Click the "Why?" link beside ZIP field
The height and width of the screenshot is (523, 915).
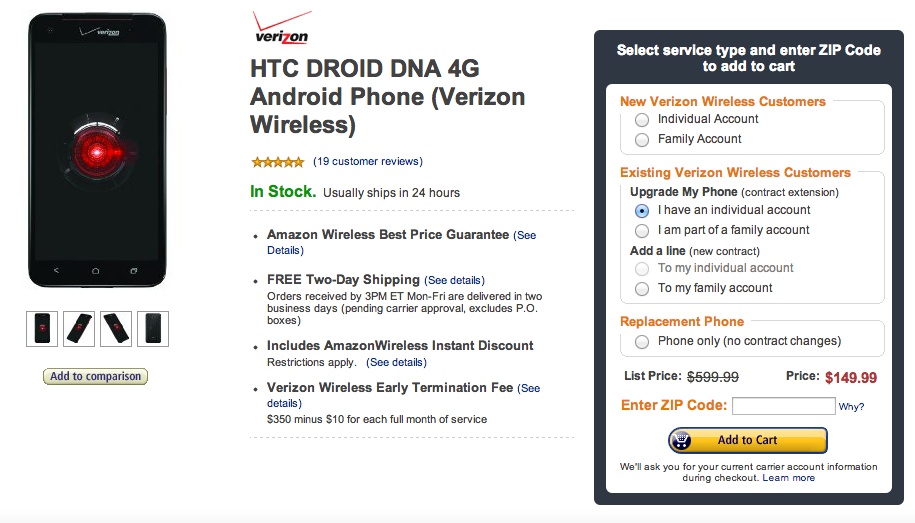[851, 407]
